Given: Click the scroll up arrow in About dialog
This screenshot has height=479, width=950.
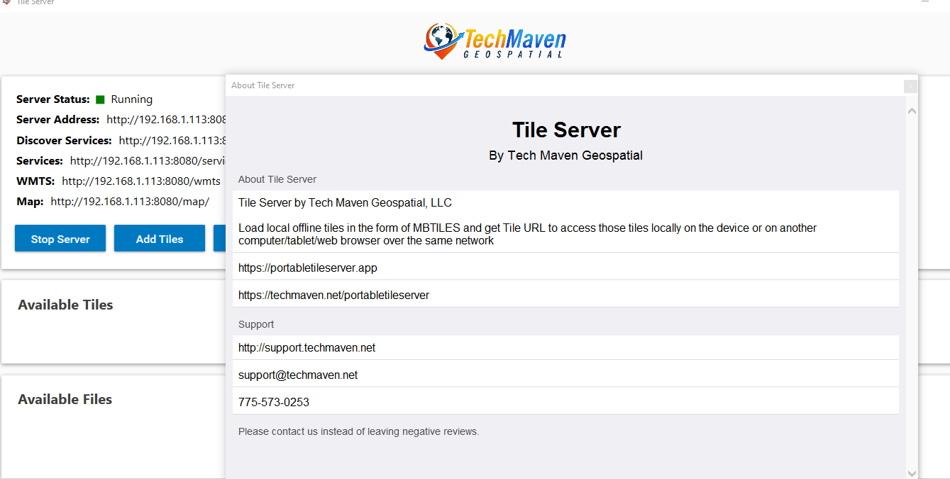Looking at the screenshot, I should 911,111.
